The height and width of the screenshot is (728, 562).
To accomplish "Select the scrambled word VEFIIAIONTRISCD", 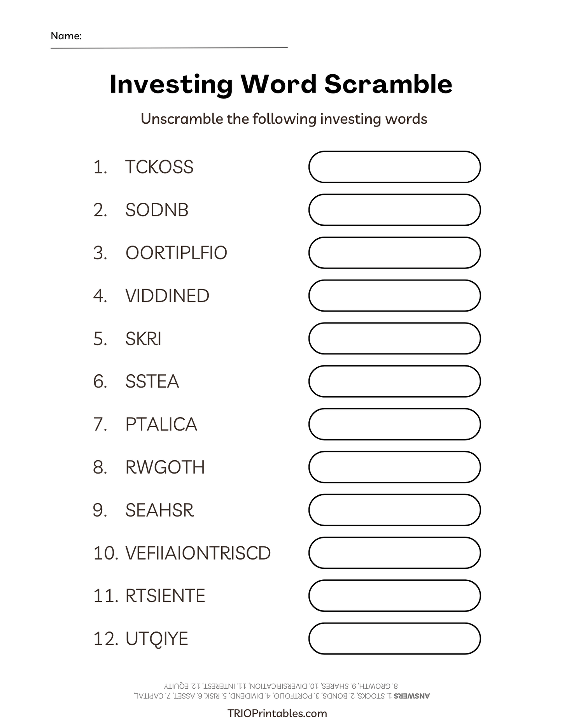I will pyautogui.click(x=198, y=553).
